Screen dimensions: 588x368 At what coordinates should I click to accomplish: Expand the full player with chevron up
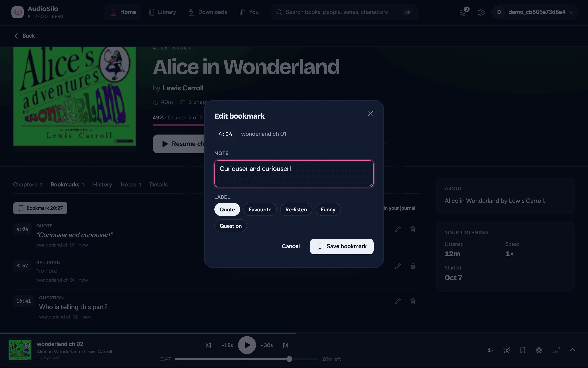click(x=572, y=350)
